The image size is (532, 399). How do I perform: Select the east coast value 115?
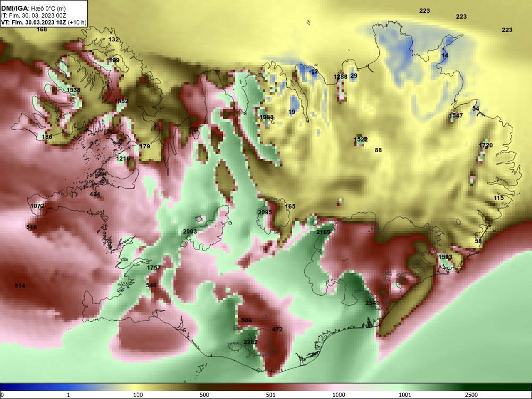498,198
